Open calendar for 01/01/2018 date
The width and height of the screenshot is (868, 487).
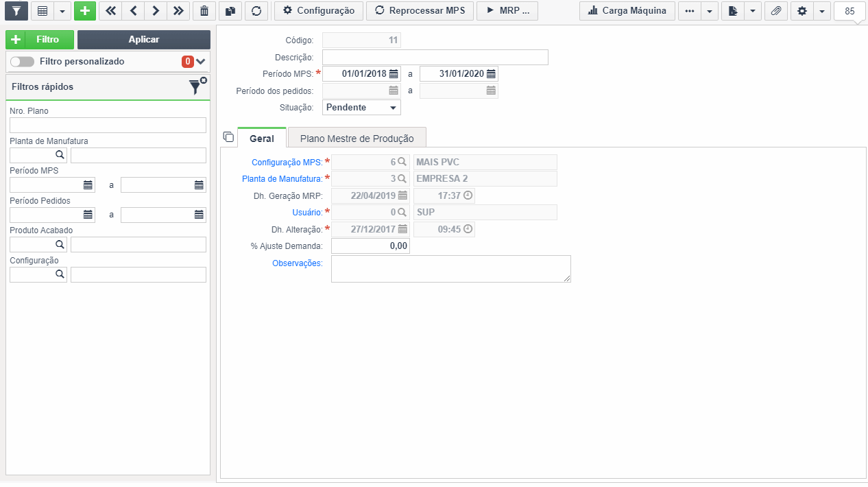coord(394,73)
